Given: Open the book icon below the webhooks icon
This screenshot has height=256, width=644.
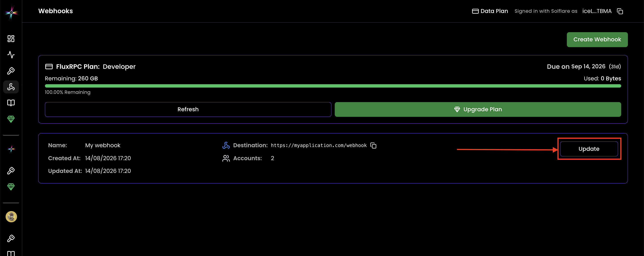Looking at the screenshot, I should [x=11, y=103].
